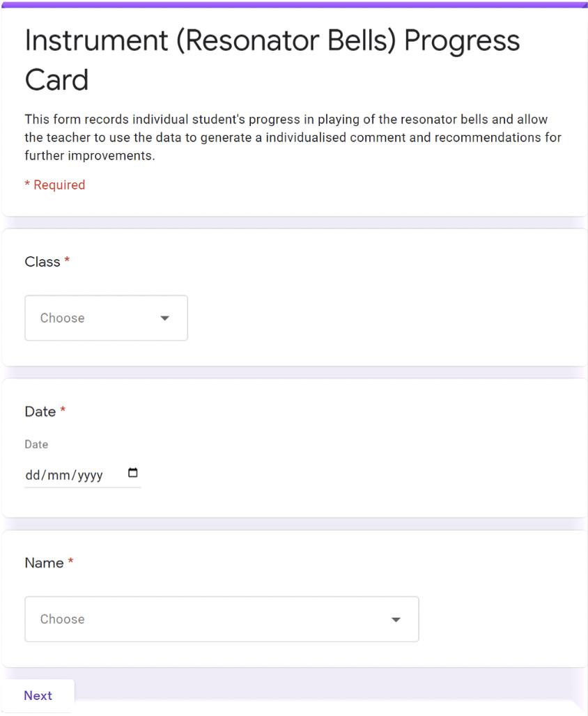588x716 pixels.
Task: Click the red "* Required" notice
Action: point(54,185)
